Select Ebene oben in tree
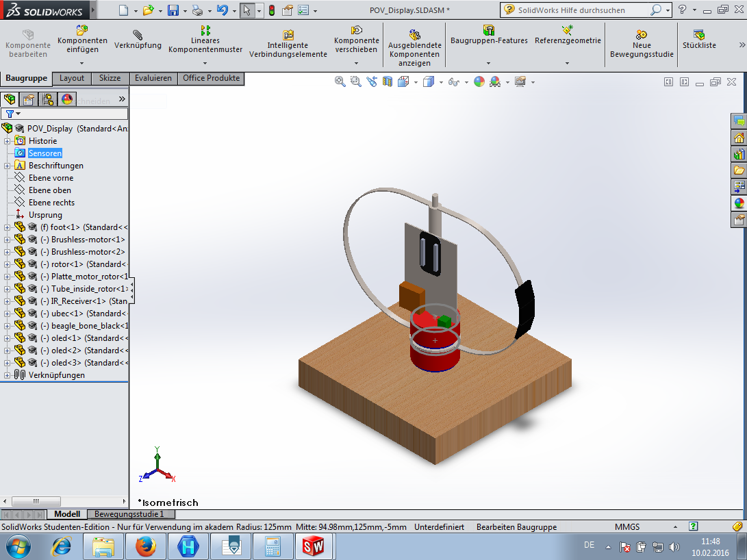This screenshot has width=747, height=560. click(x=49, y=190)
